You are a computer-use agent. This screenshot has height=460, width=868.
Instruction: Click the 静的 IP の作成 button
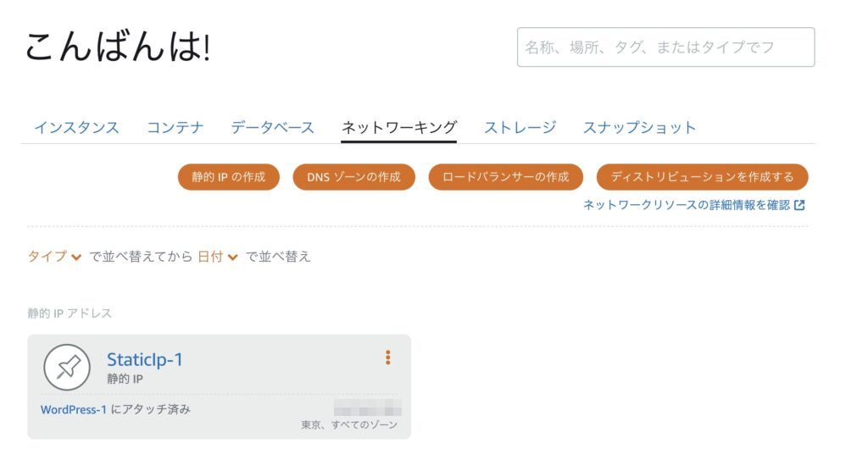[229, 177]
